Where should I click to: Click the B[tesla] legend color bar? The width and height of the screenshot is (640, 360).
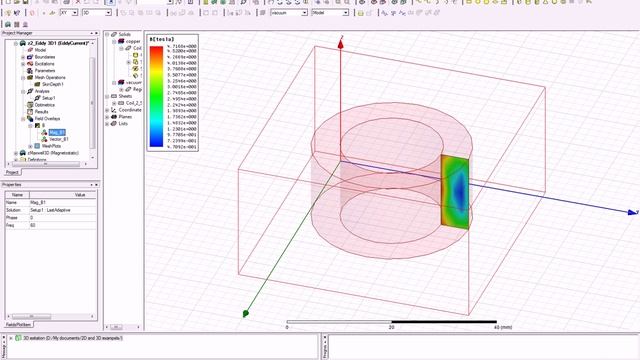(x=156, y=96)
